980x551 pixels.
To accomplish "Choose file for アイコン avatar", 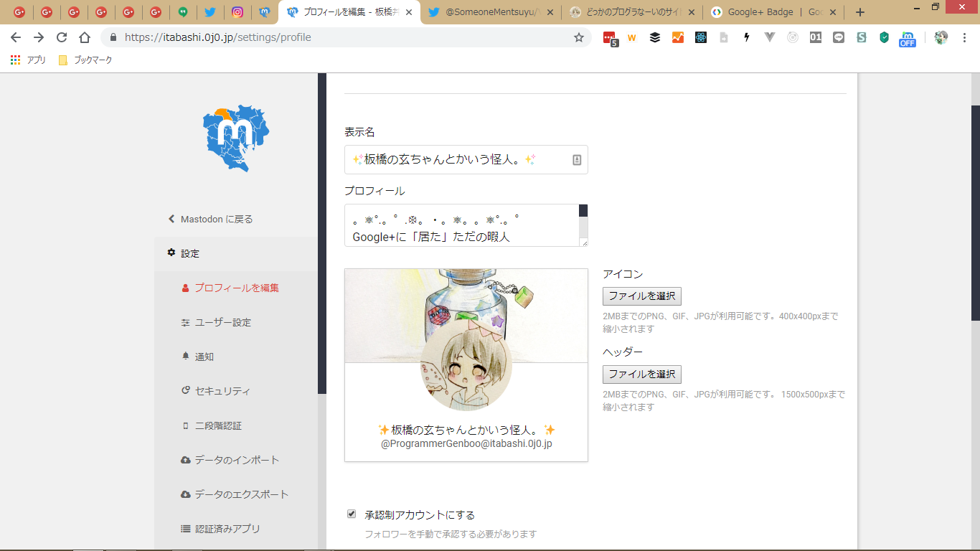I will click(x=641, y=296).
